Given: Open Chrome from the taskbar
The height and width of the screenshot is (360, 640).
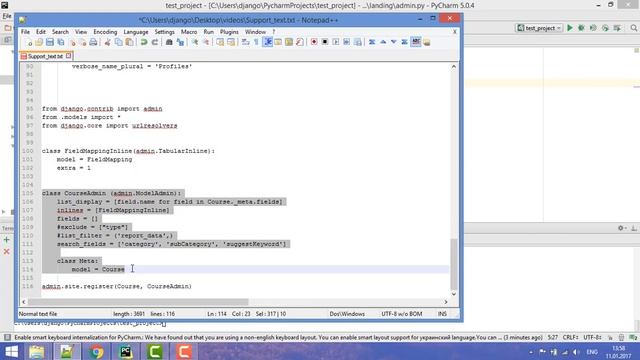Looking at the screenshot, I should (96, 351).
